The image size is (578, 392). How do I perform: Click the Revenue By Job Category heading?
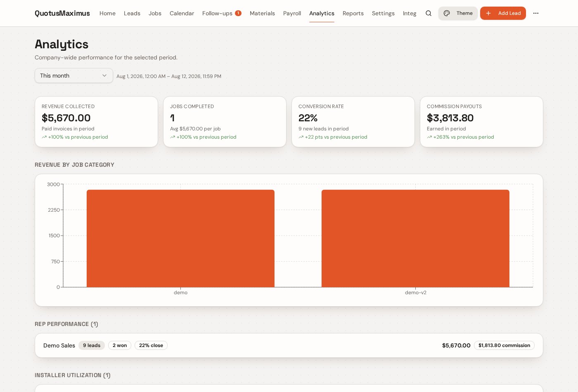pyautogui.click(x=74, y=165)
